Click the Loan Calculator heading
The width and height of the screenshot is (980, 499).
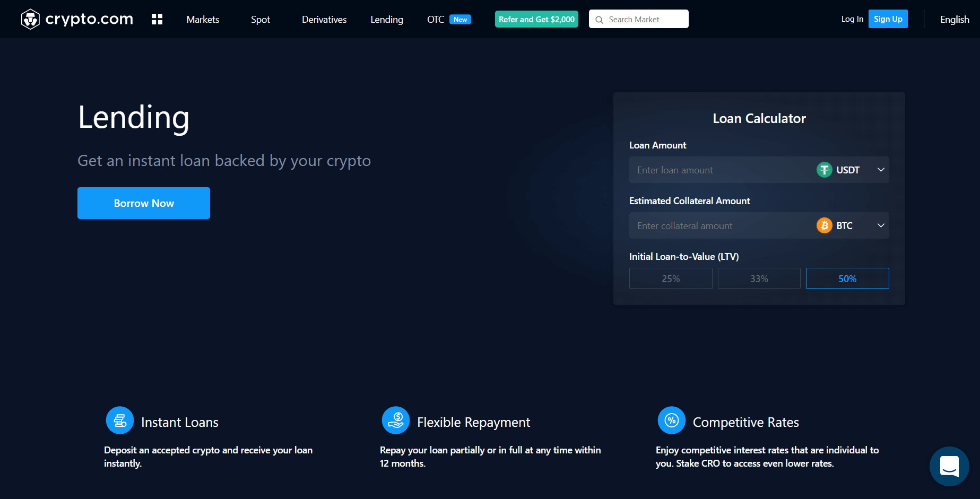click(x=759, y=118)
